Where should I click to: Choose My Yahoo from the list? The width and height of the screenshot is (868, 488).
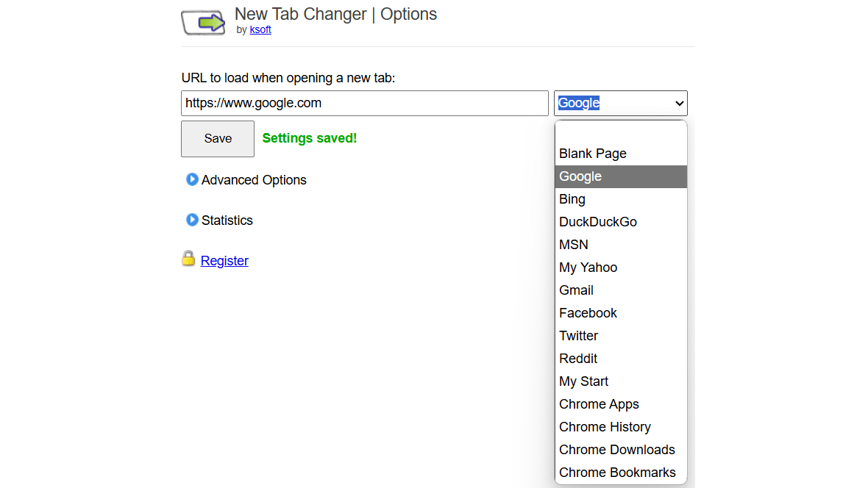[x=588, y=268]
